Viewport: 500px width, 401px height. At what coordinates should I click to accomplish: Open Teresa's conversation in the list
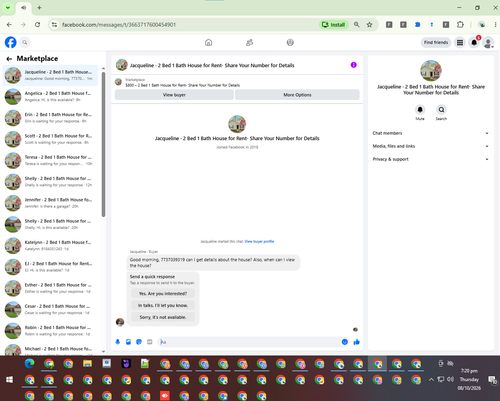[50, 161]
